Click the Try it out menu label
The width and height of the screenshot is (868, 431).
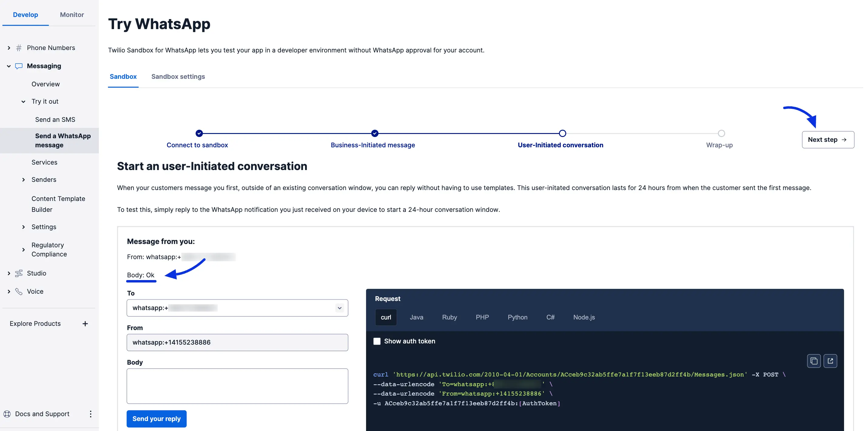45,101
